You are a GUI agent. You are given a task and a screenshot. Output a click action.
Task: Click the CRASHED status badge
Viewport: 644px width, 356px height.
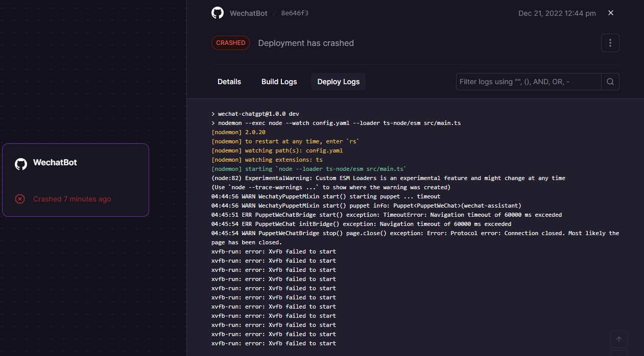(230, 43)
